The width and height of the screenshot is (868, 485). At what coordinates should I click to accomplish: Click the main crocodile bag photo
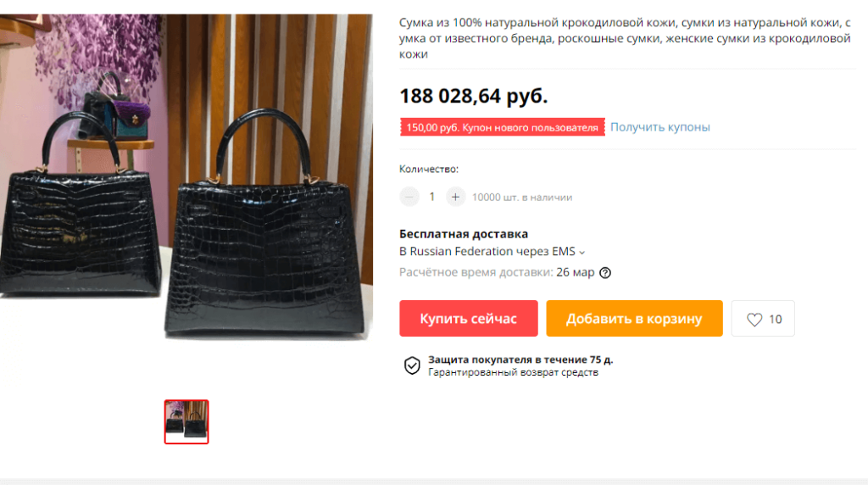(186, 177)
